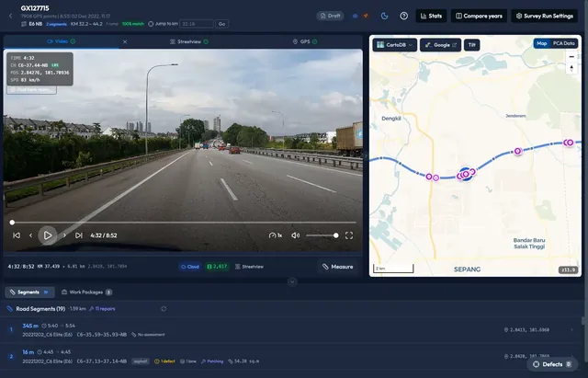Switch to the GPS tab

[x=305, y=41]
